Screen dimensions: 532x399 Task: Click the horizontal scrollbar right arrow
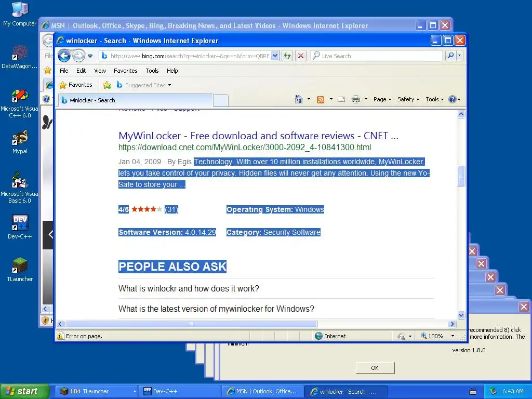pyautogui.click(x=451, y=324)
